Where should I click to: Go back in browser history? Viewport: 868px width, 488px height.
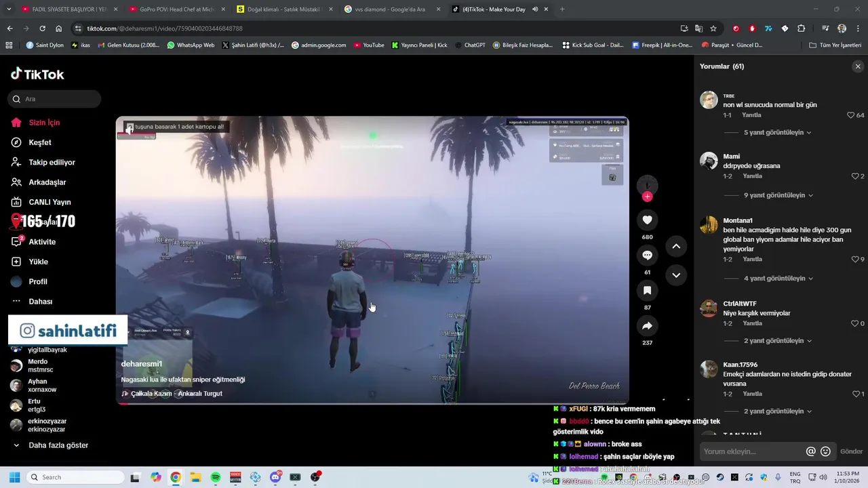coord(9,28)
